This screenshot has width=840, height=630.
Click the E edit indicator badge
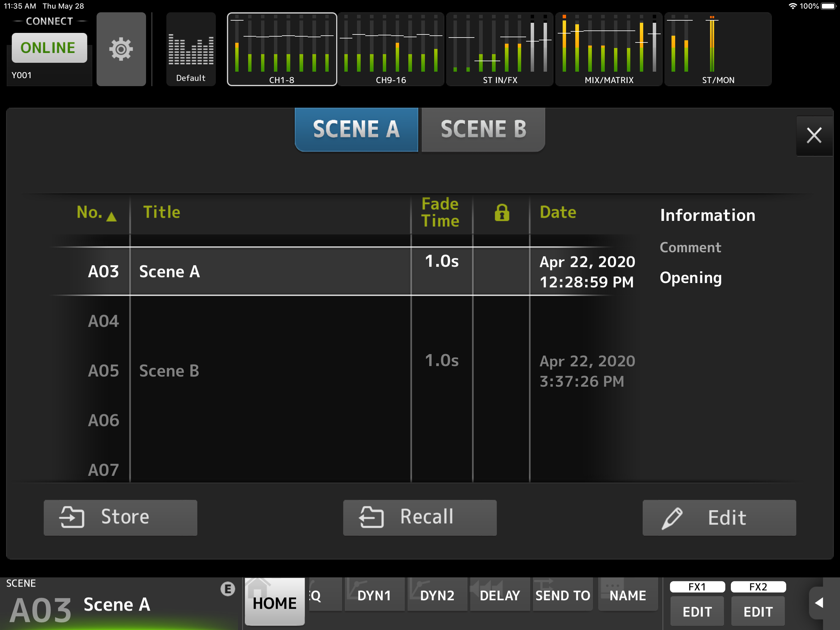tap(228, 588)
